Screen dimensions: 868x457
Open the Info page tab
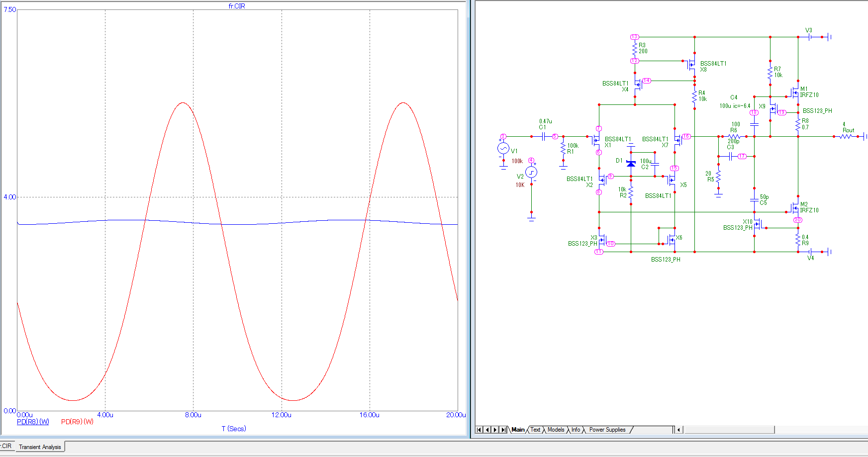(576, 430)
